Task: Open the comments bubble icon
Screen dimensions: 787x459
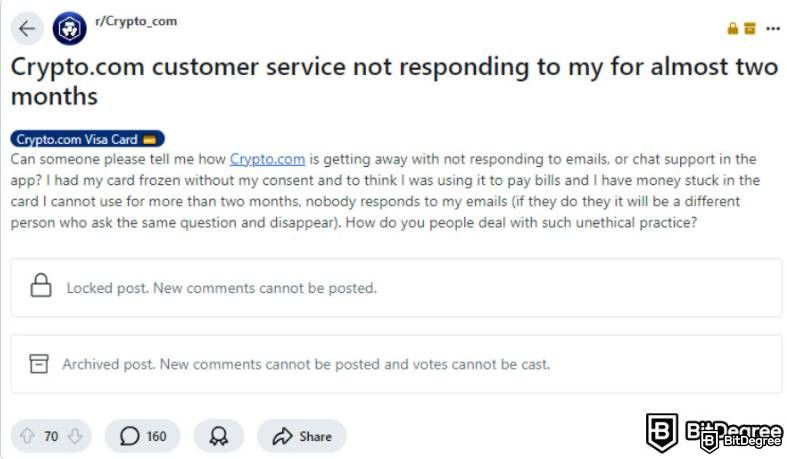Action: (129, 436)
